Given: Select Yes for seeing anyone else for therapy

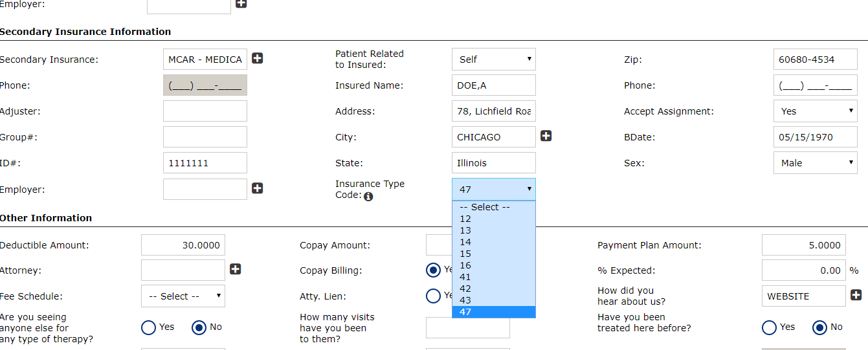Looking at the screenshot, I should 149,327.
